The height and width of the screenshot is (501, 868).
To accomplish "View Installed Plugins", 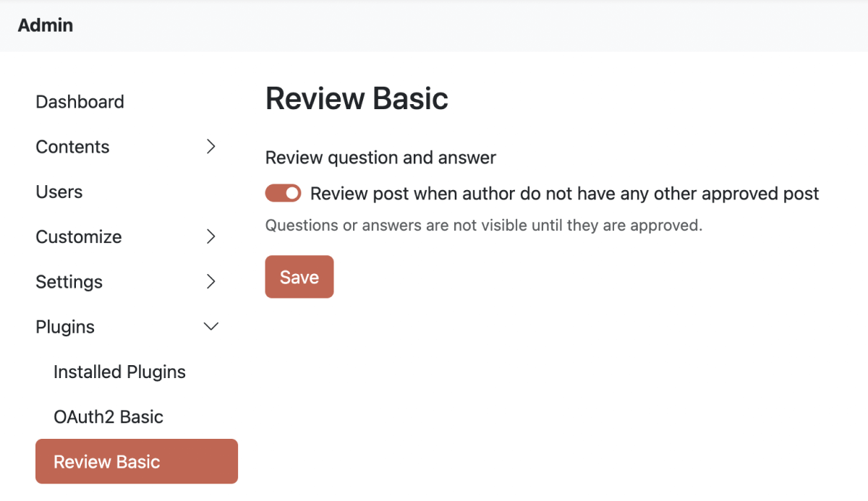I will (119, 372).
